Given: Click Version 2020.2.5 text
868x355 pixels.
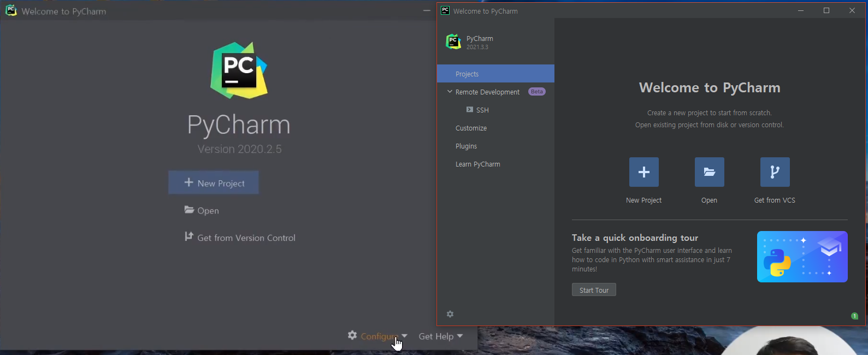Looking at the screenshot, I should (x=239, y=149).
